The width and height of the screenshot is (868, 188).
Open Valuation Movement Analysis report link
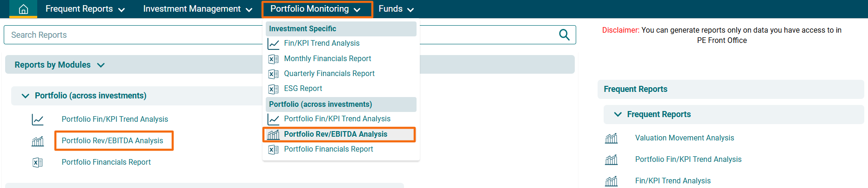[684, 138]
